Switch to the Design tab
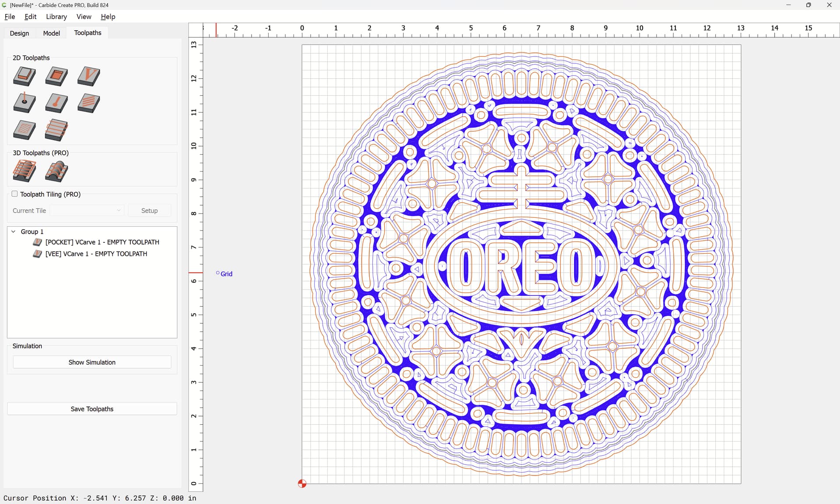The image size is (840, 504). pyautogui.click(x=19, y=33)
